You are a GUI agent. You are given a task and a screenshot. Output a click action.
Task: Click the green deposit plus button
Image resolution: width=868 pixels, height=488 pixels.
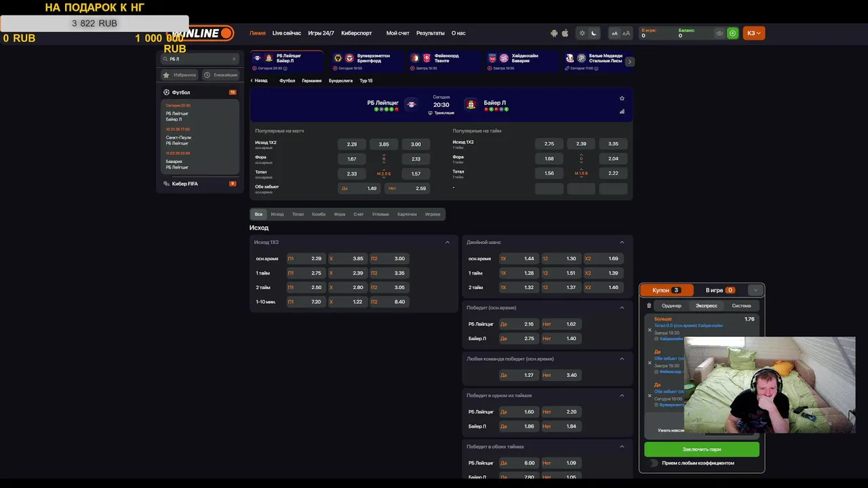point(732,33)
